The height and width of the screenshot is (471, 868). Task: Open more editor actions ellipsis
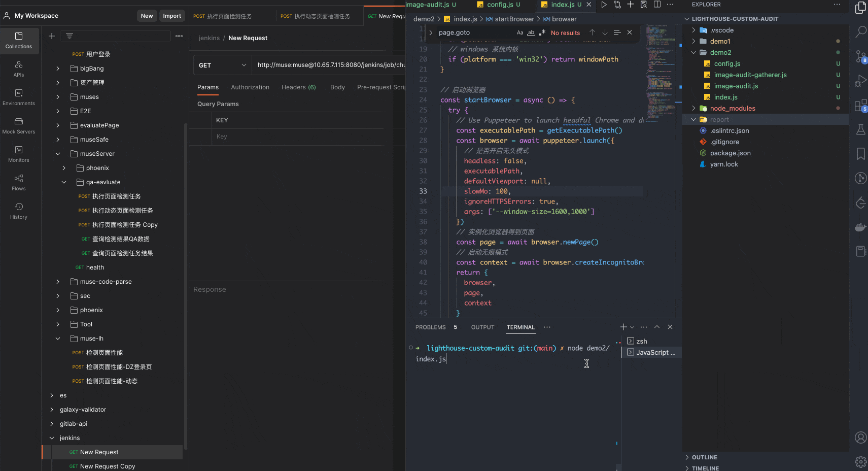pyautogui.click(x=670, y=5)
